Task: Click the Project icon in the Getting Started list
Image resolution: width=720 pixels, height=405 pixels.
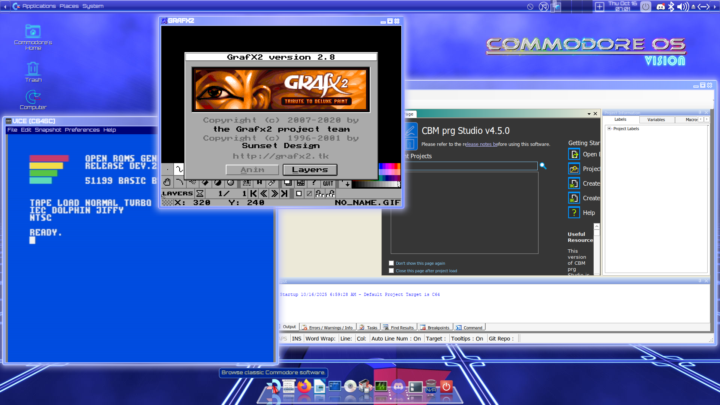Action: [574, 169]
